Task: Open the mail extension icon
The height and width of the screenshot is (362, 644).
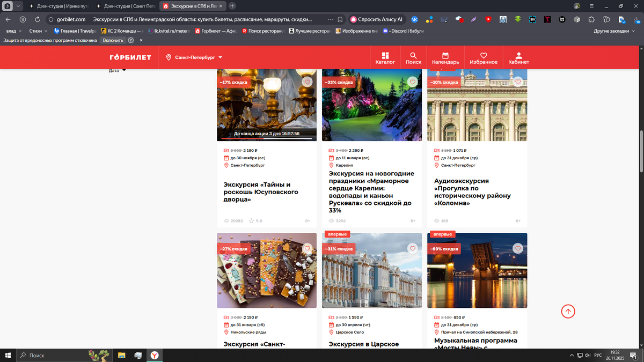Action: click(x=444, y=19)
